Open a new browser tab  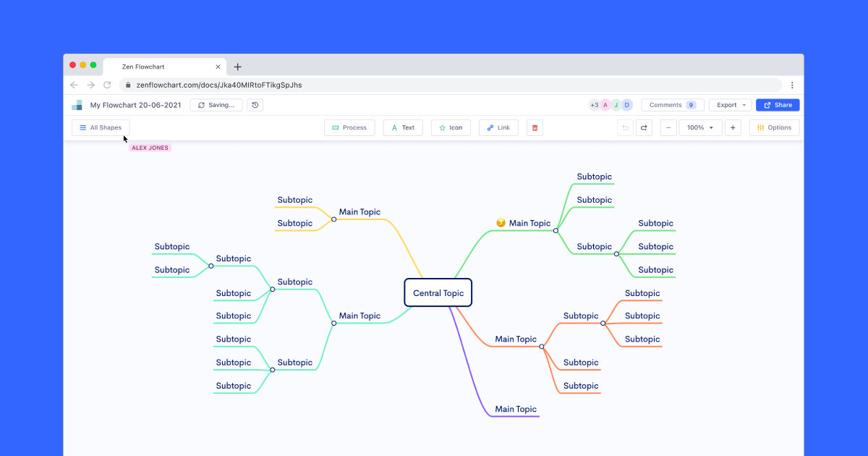[x=237, y=66]
